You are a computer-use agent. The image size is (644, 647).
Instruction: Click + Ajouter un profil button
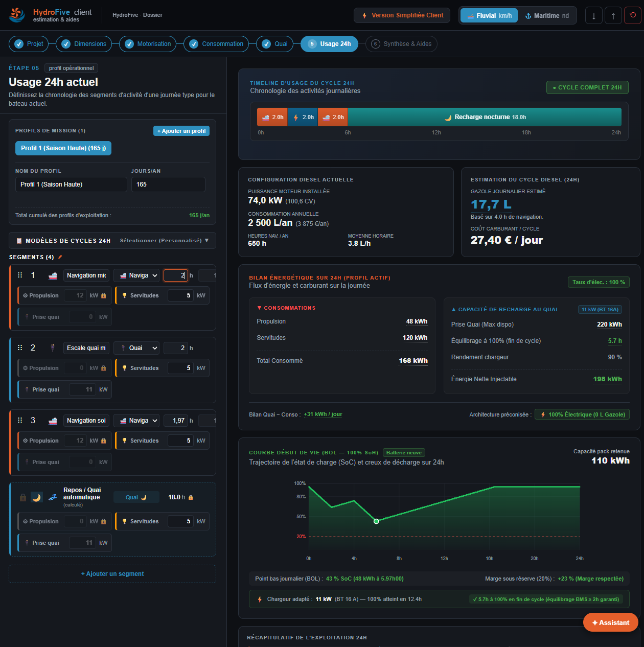click(x=181, y=131)
